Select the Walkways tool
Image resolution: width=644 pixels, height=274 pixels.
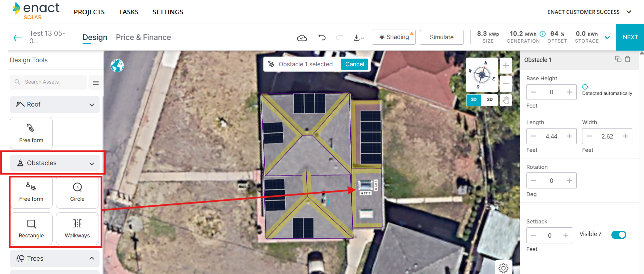[x=77, y=229]
